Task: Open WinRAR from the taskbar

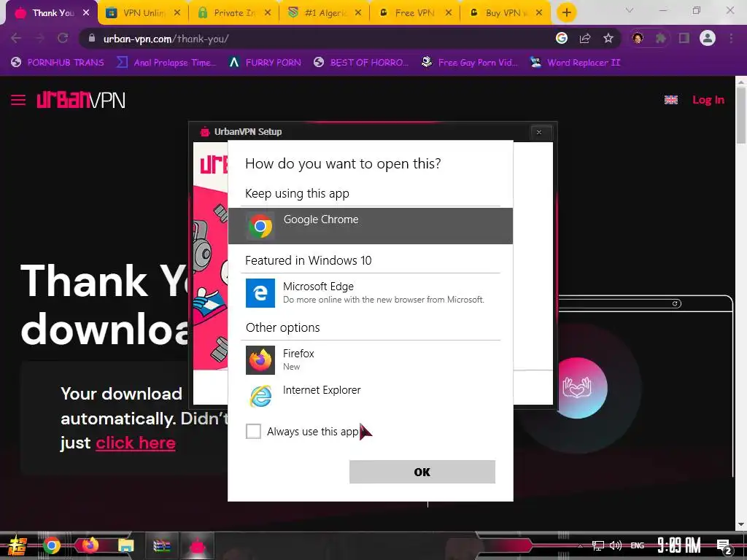Action: point(162,545)
